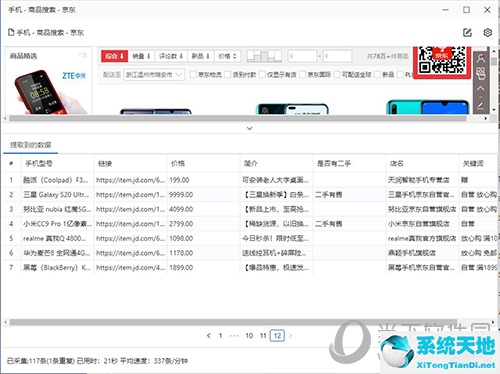The height and width of the screenshot is (374, 500).
Task: Click the price cell 1899.00
Action: coord(203,267)
